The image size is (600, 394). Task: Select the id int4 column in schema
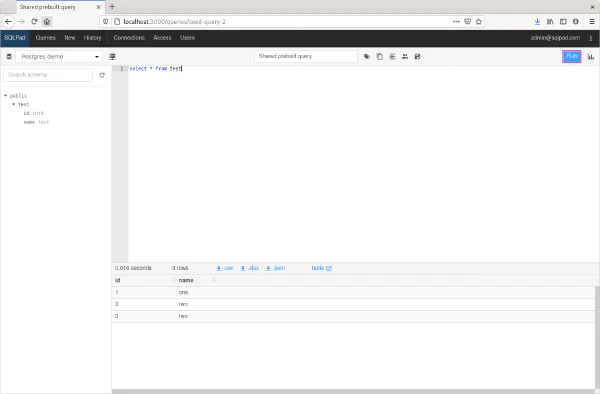click(34, 113)
